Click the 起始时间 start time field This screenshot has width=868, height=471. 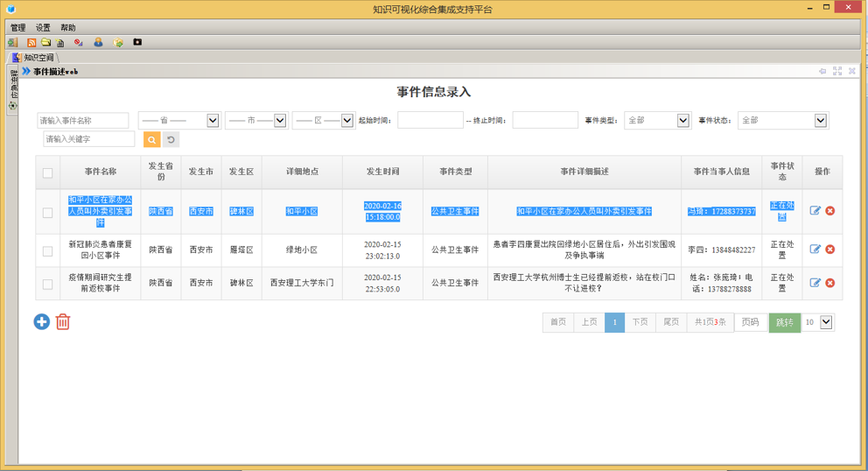click(x=430, y=120)
